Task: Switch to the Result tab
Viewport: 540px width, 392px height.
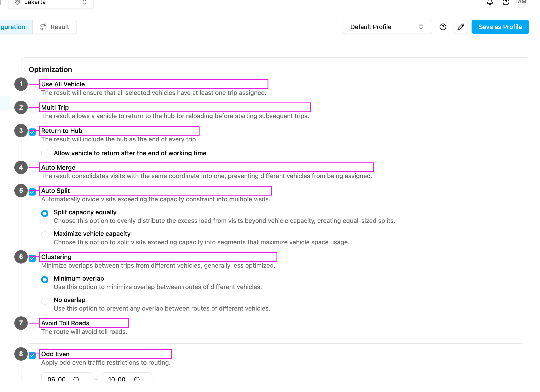Action: click(x=55, y=27)
